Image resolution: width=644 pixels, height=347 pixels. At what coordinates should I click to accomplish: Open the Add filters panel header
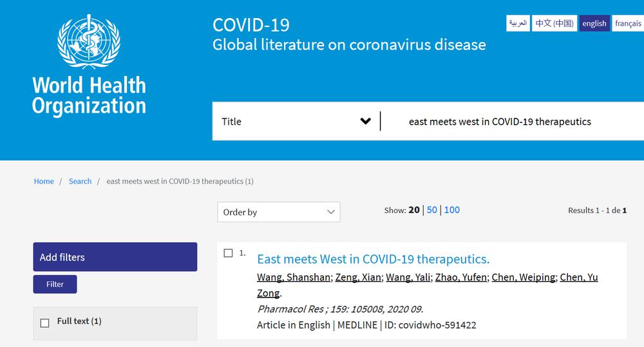[x=115, y=257]
